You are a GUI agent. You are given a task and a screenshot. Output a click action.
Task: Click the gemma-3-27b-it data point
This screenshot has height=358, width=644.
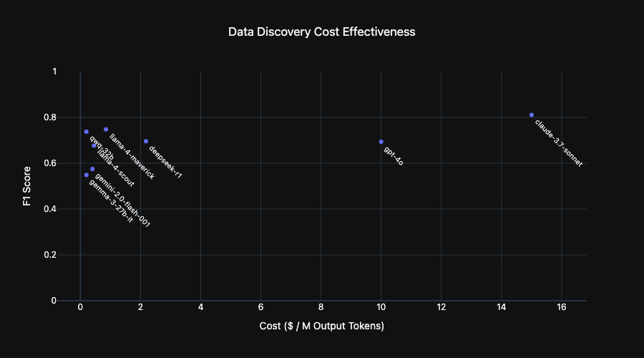(86, 175)
